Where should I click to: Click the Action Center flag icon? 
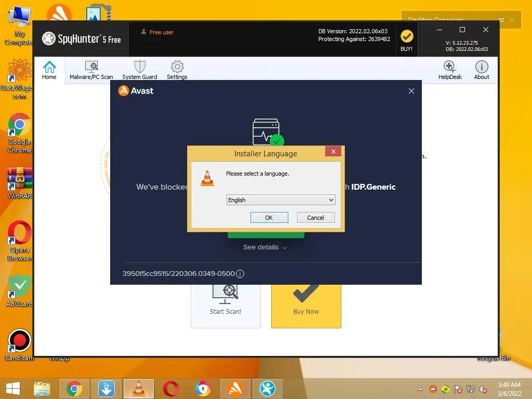pos(458,389)
